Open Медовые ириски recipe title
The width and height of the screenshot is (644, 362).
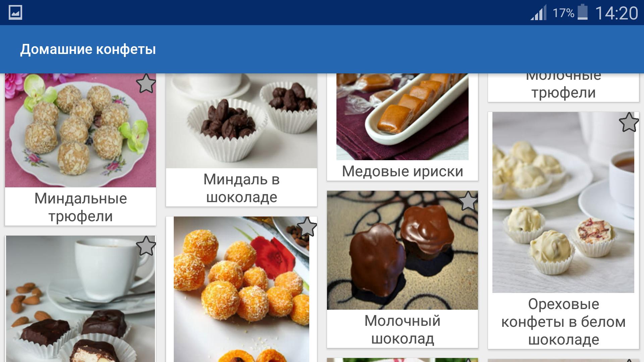coord(402,171)
